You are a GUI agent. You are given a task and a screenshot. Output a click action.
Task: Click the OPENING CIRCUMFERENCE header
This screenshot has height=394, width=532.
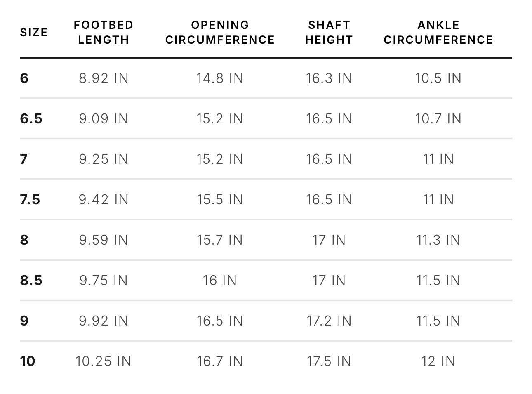click(220, 33)
